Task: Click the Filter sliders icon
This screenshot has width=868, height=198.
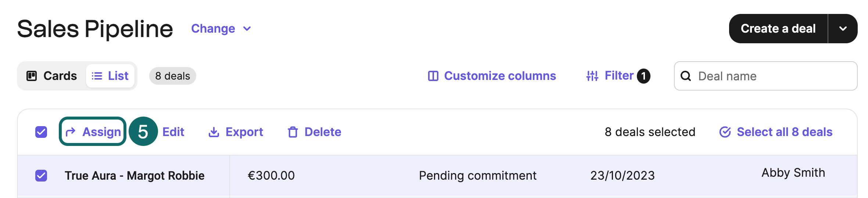Action: coord(592,76)
